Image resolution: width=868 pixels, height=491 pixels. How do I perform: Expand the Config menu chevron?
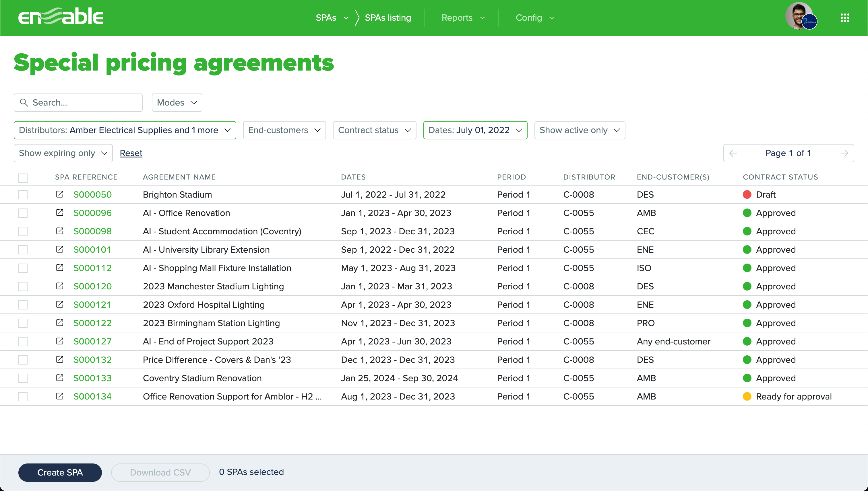(552, 18)
